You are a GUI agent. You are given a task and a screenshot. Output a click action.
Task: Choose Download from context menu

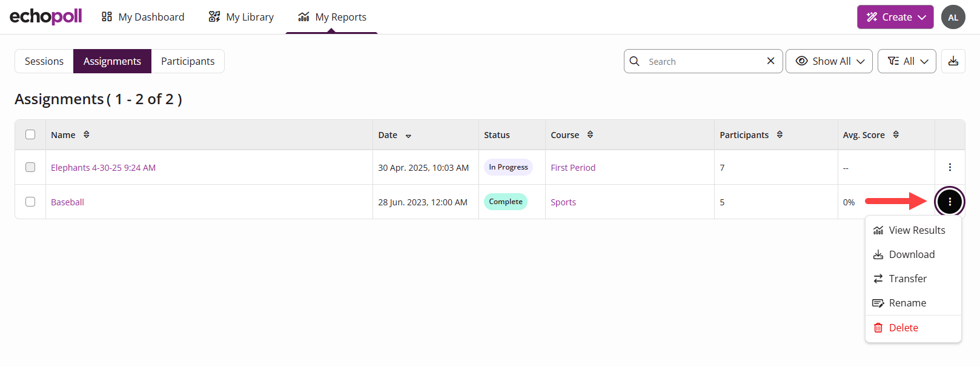[913, 254]
